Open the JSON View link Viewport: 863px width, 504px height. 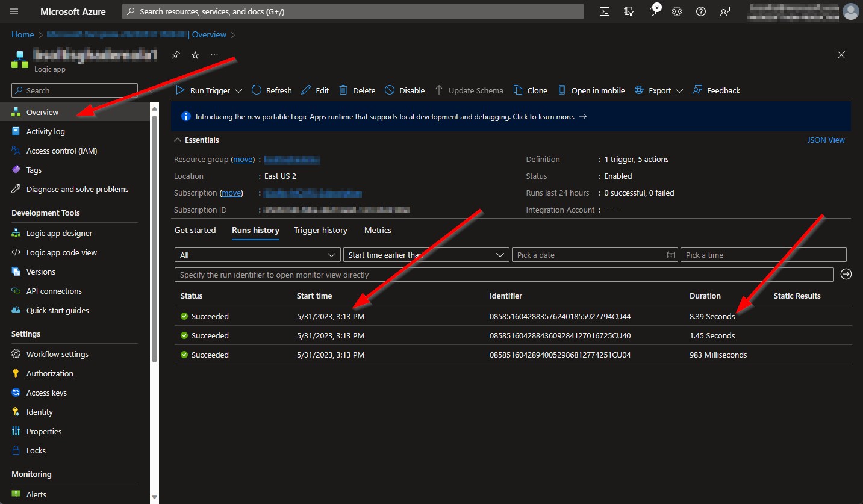pos(826,140)
